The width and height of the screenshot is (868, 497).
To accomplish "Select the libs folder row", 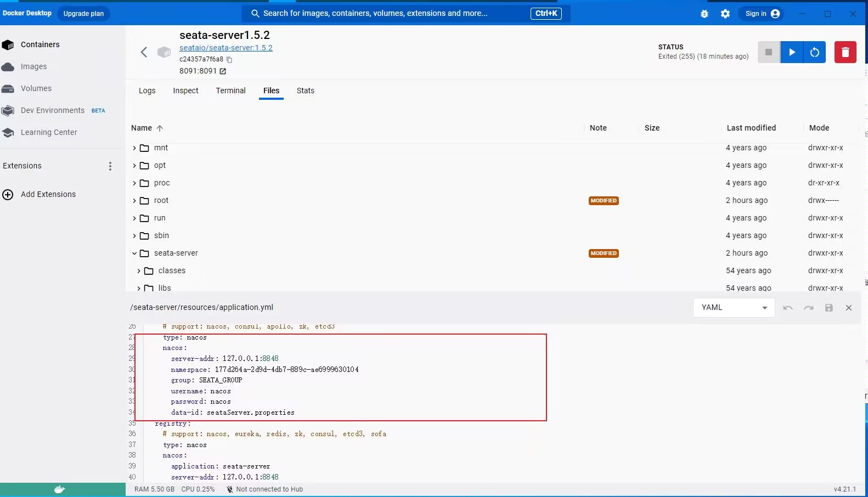I will click(494, 288).
